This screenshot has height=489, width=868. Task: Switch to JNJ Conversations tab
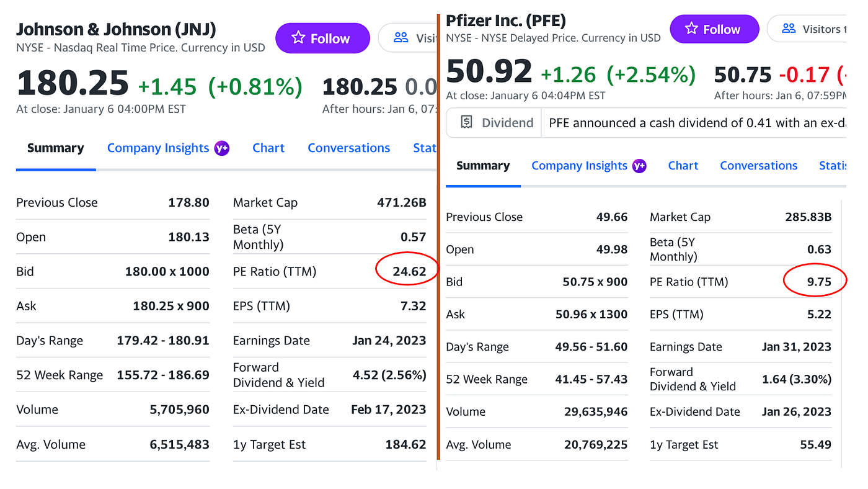[x=349, y=148]
